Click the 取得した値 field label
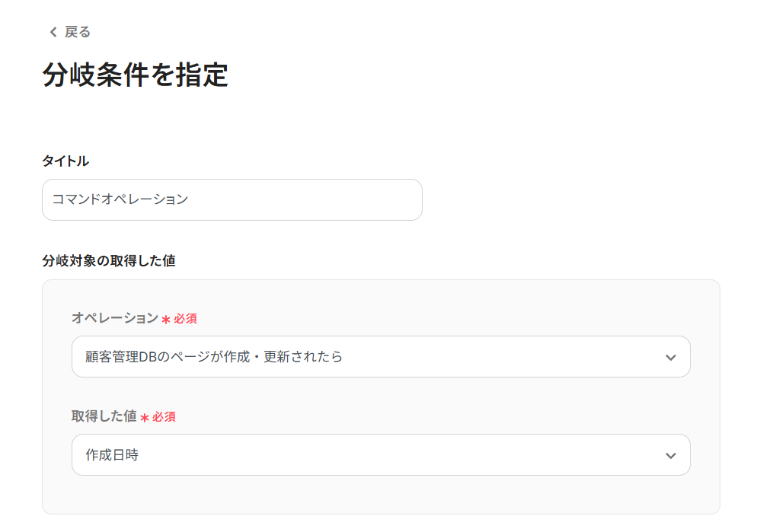 pos(104,416)
